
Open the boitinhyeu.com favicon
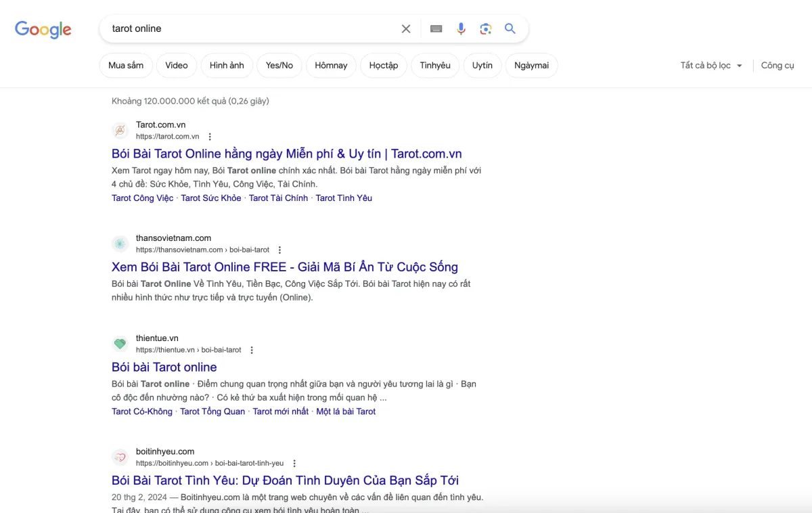120,457
